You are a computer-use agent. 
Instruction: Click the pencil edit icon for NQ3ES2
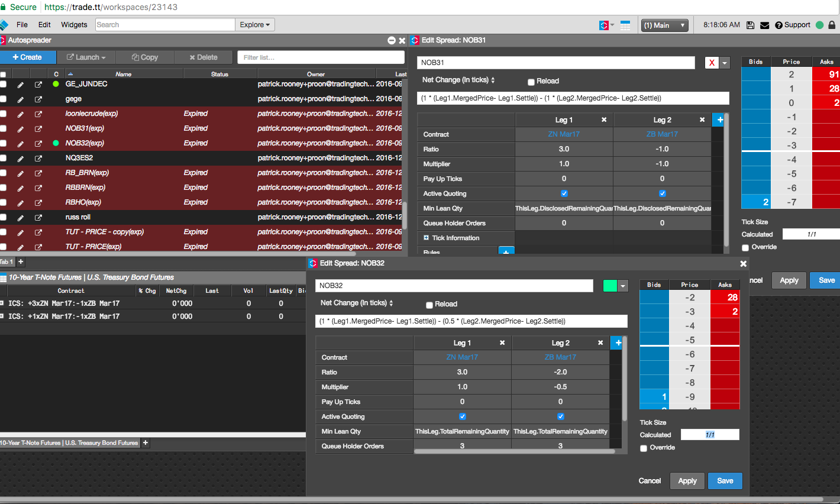coord(20,159)
